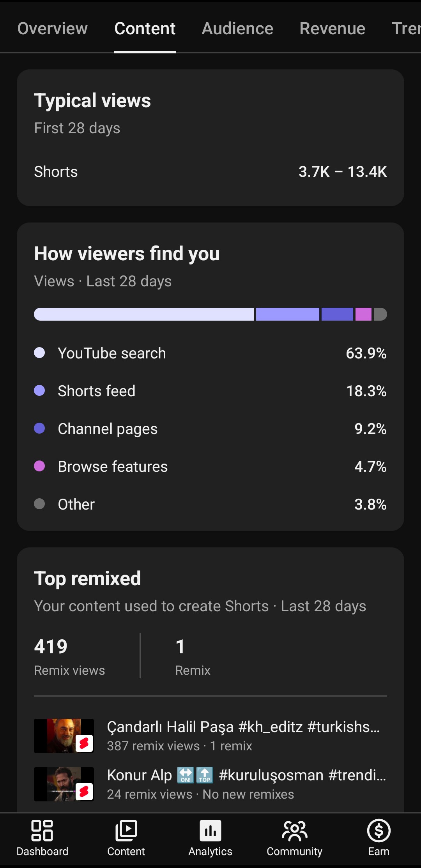Select the Analytics bar chart icon
Screen dimensions: 421x868
pos(210,830)
